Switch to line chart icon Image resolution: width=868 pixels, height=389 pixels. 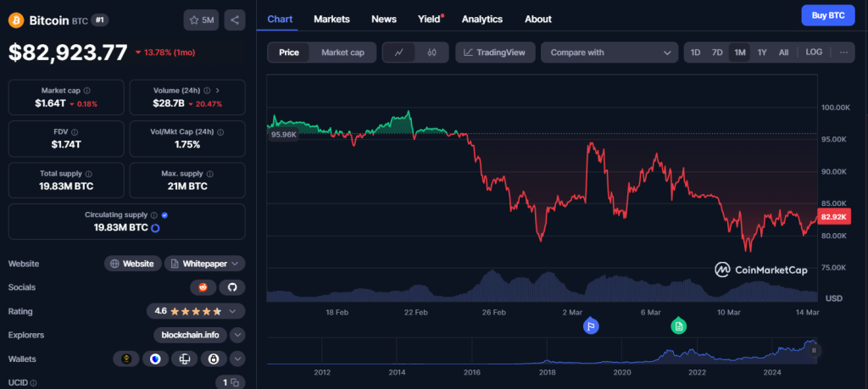pos(399,53)
